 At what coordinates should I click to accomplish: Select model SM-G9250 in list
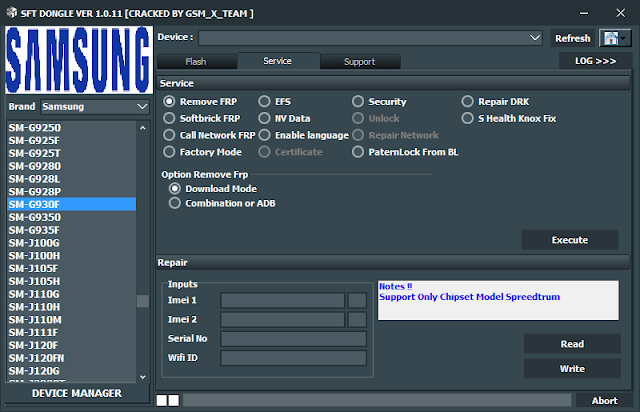pyautogui.click(x=71, y=128)
